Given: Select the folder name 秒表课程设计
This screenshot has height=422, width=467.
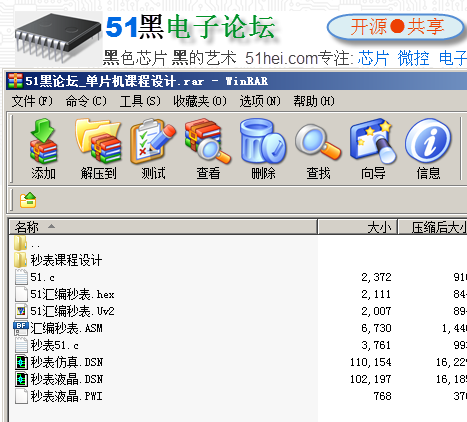Looking at the screenshot, I should [66, 260].
